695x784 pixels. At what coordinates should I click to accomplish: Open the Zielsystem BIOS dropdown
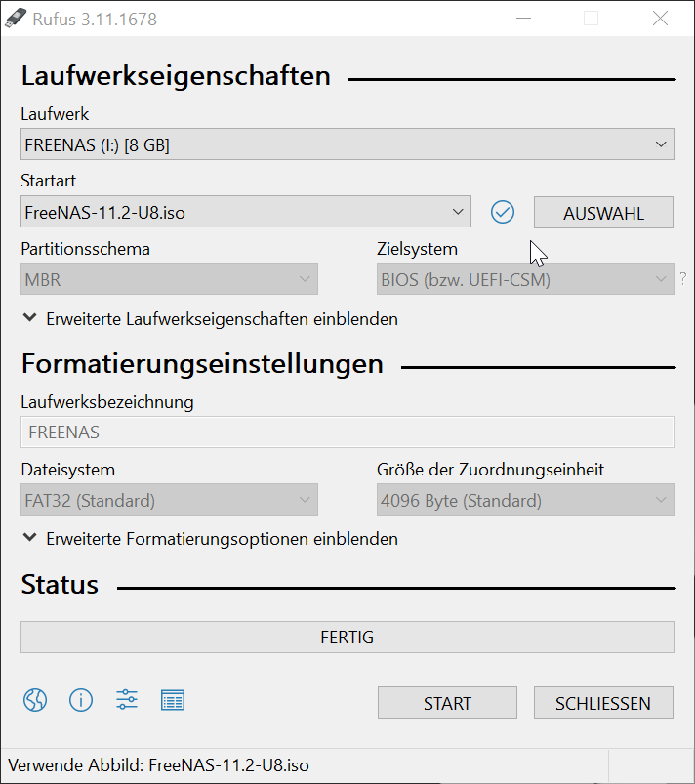pos(525,279)
